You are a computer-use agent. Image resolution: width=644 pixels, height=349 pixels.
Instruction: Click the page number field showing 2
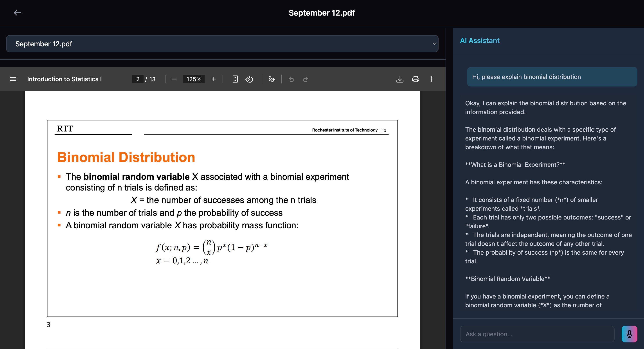(x=138, y=79)
